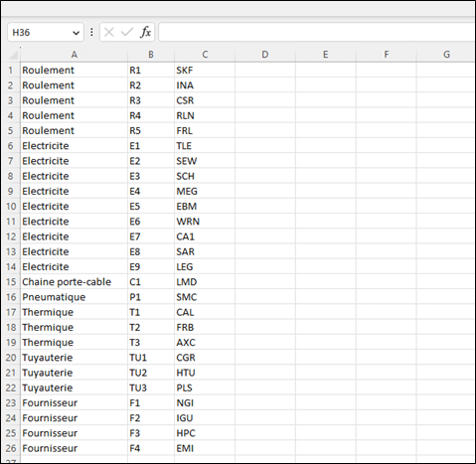This screenshot has height=464, width=476.
Task: Click the Pneumatique cell
Action: [x=75, y=297]
